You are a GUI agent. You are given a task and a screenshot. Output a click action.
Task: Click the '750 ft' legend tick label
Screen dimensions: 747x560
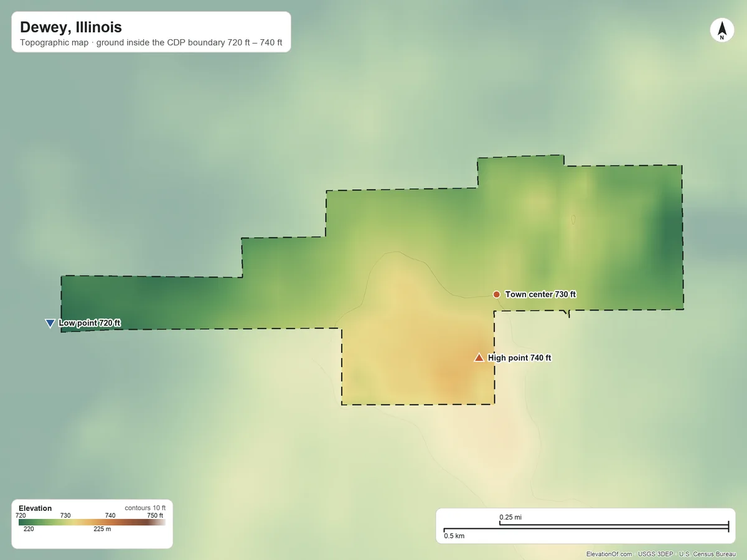pyautogui.click(x=155, y=515)
